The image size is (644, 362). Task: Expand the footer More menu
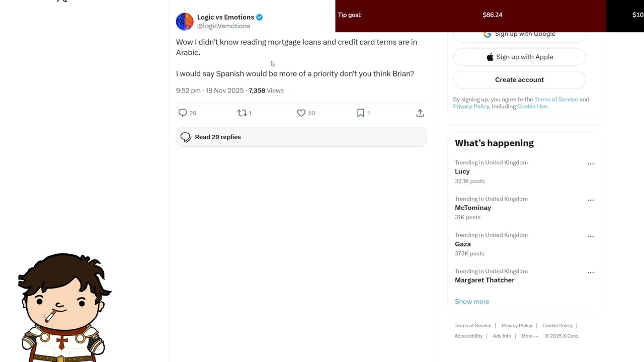pyautogui.click(x=529, y=336)
